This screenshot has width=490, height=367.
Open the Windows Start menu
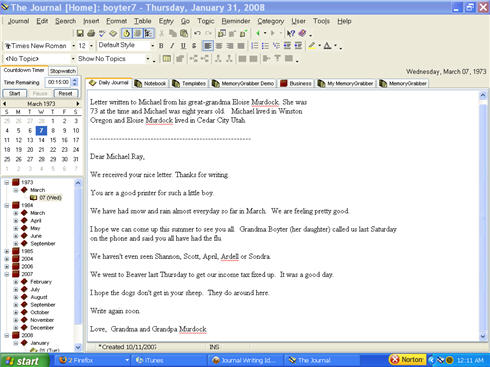click(25, 361)
